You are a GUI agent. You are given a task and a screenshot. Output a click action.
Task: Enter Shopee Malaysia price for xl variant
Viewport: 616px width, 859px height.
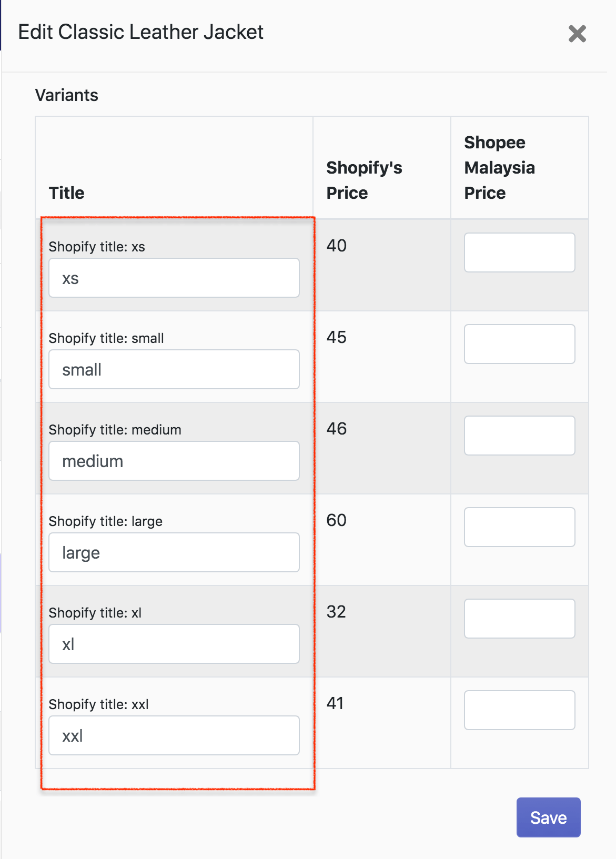click(519, 619)
